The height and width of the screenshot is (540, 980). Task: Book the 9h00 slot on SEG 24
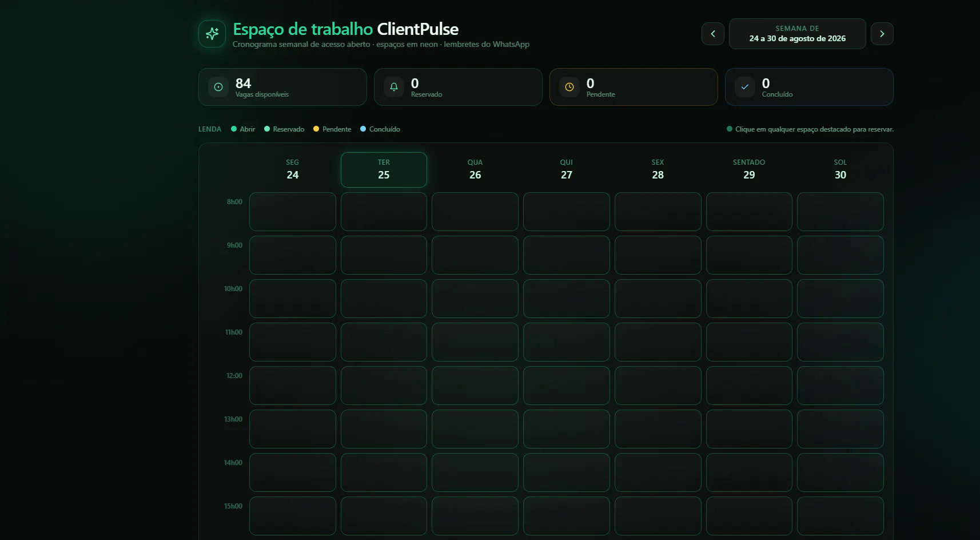point(293,255)
